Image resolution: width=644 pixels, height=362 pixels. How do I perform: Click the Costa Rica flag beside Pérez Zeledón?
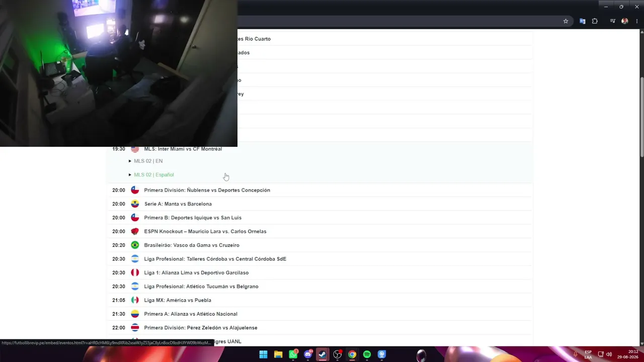click(x=135, y=327)
